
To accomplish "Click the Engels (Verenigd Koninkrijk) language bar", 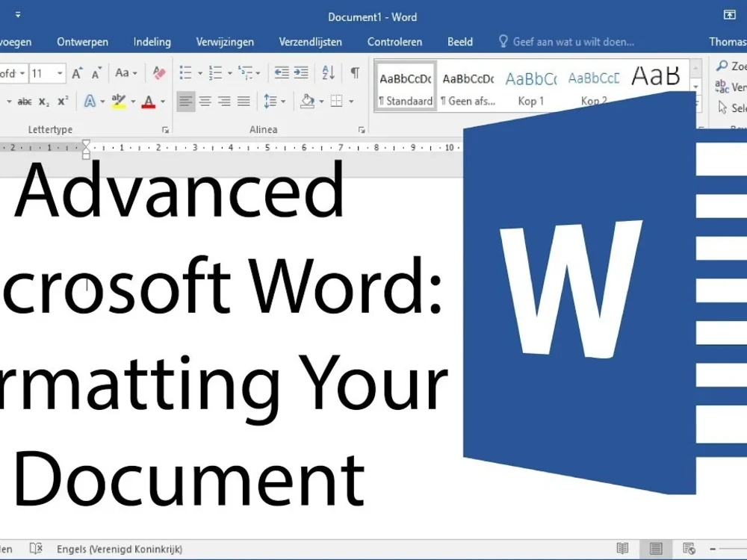I will pos(120,549).
